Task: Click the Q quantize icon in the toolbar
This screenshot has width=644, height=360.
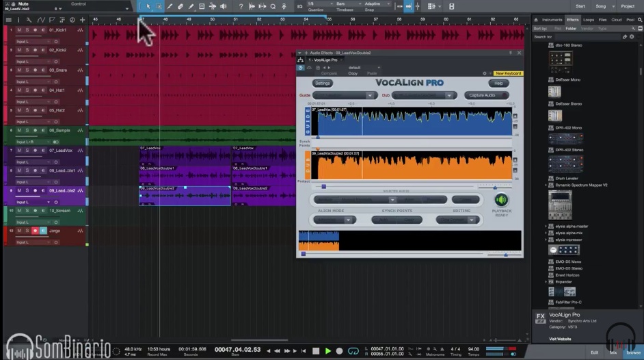Action: pos(273,6)
